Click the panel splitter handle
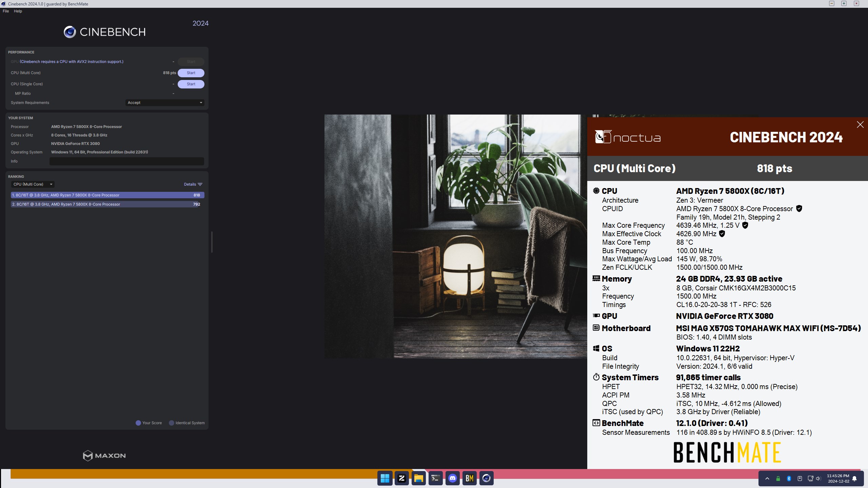 [x=212, y=242]
